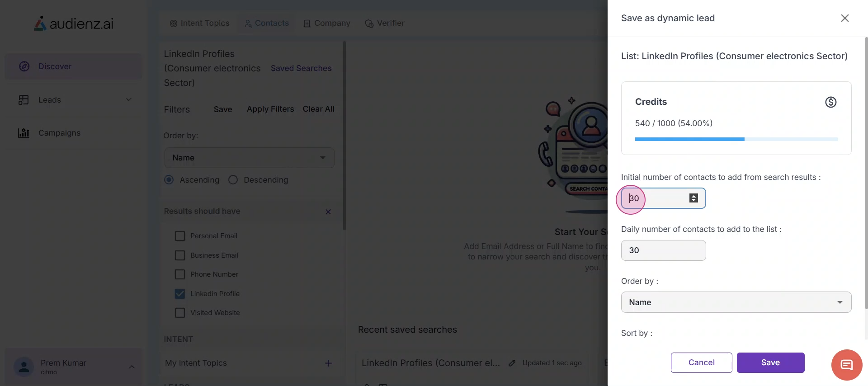This screenshot has height=386, width=868.
Task: Expand the Prem Kumar account menu
Action: click(x=132, y=367)
